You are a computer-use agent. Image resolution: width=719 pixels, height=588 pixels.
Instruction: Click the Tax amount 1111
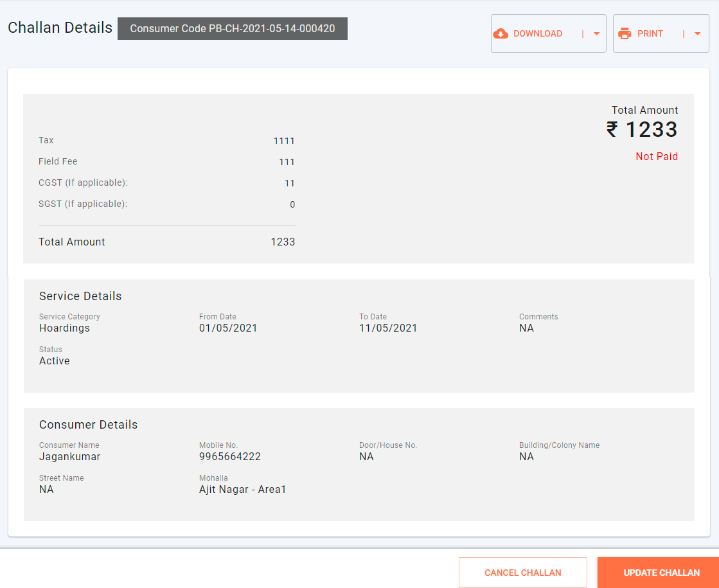[x=284, y=141]
